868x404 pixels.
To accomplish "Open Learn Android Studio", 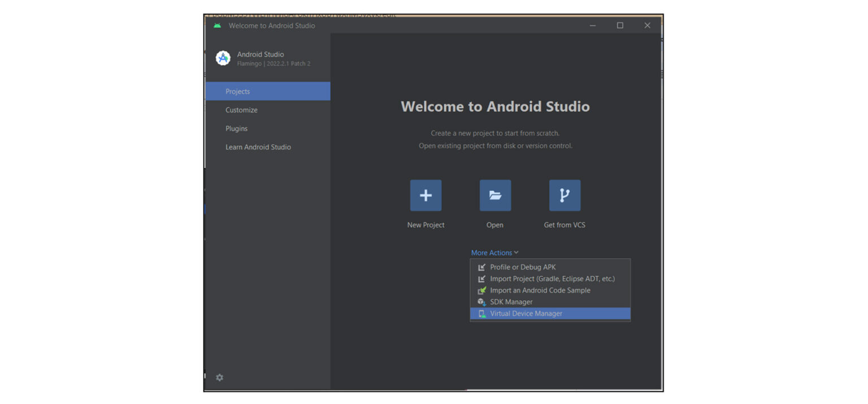I will [258, 147].
